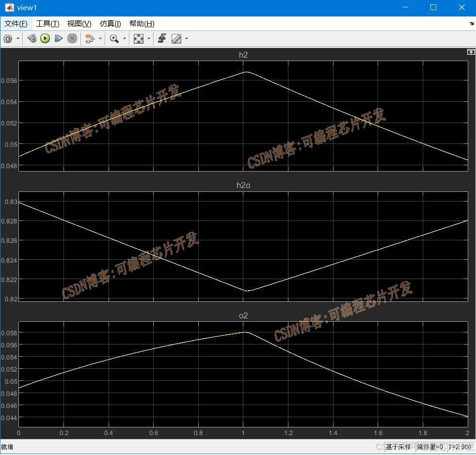
Task: Click the step back icon
Action: pyautogui.click(x=32, y=39)
